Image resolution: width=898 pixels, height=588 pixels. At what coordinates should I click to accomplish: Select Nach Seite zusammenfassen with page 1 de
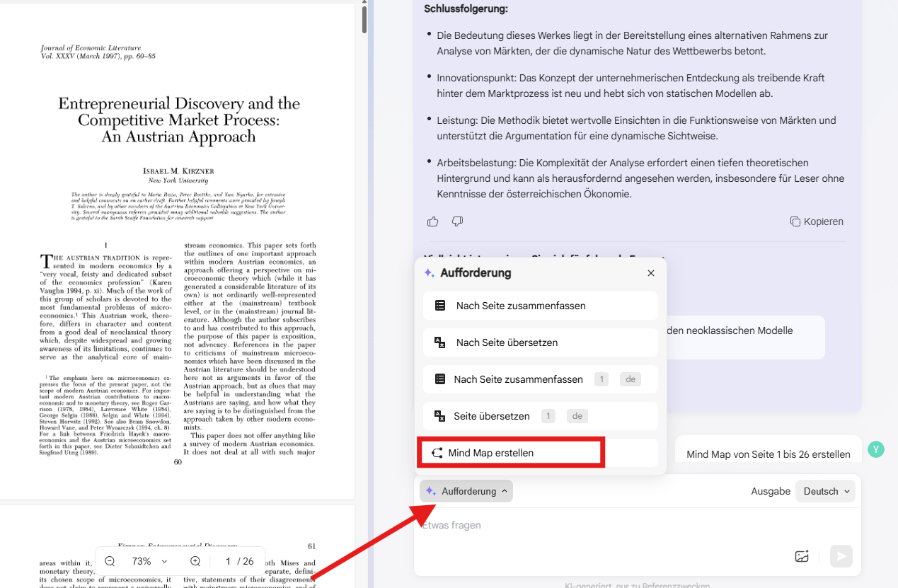[x=541, y=379]
